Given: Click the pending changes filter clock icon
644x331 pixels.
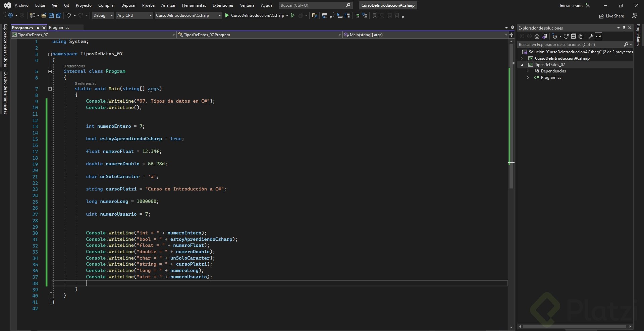Looking at the screenshot, I should pyautogui.click(x=554, y=36).
